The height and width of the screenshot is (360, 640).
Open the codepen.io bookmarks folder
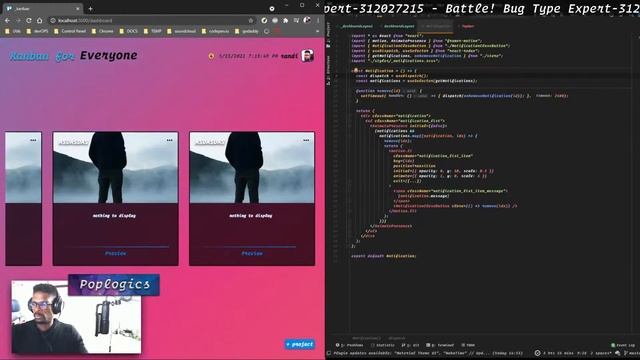216,31
